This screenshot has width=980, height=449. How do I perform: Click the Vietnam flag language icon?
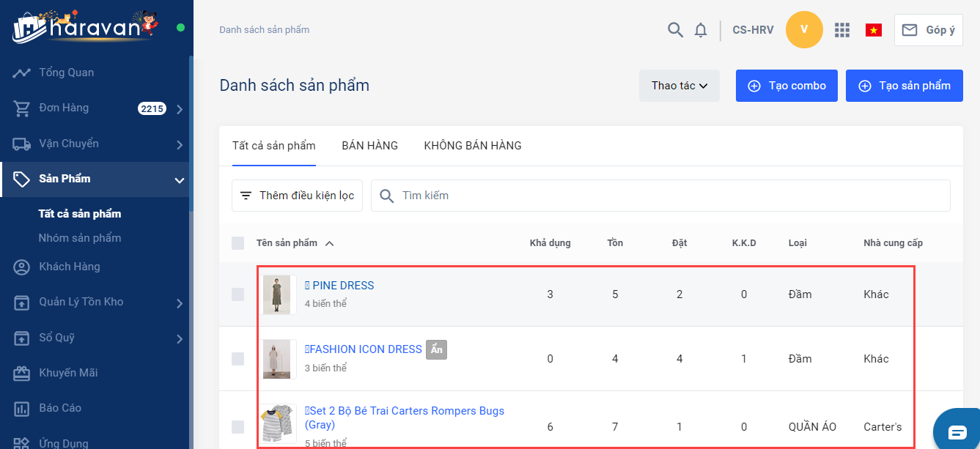(873, 30)
